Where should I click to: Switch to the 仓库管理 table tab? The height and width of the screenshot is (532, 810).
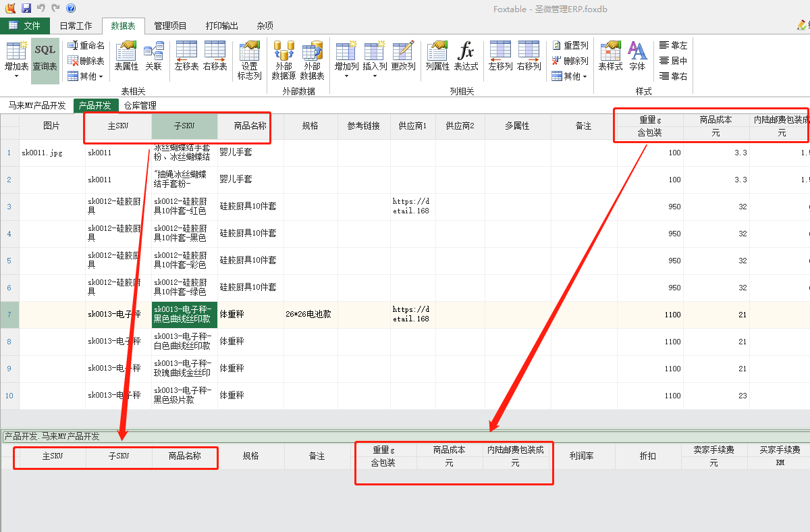click(140, 105)
